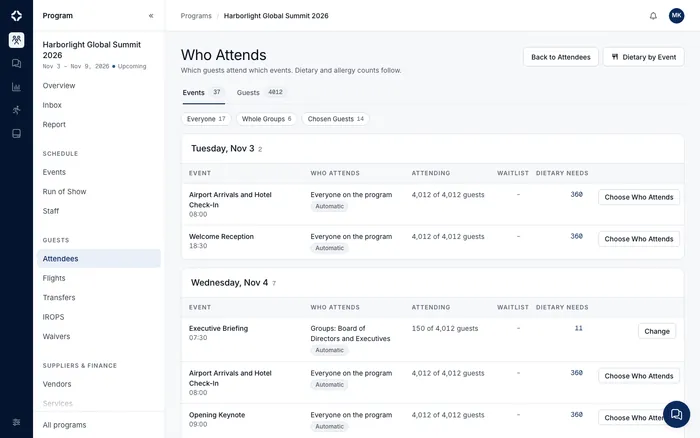
Task: Click Automatic badge in Welcome Reception row
Action: 329,248
